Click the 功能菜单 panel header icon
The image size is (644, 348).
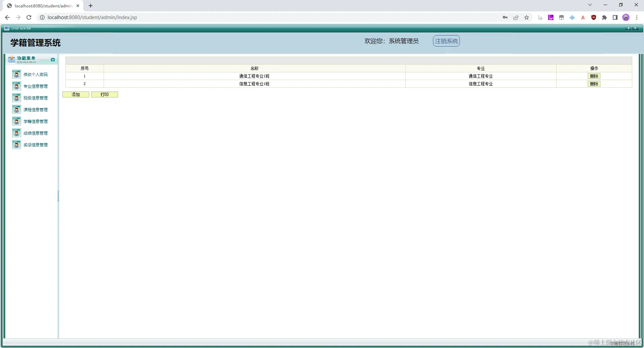[12, 59]
